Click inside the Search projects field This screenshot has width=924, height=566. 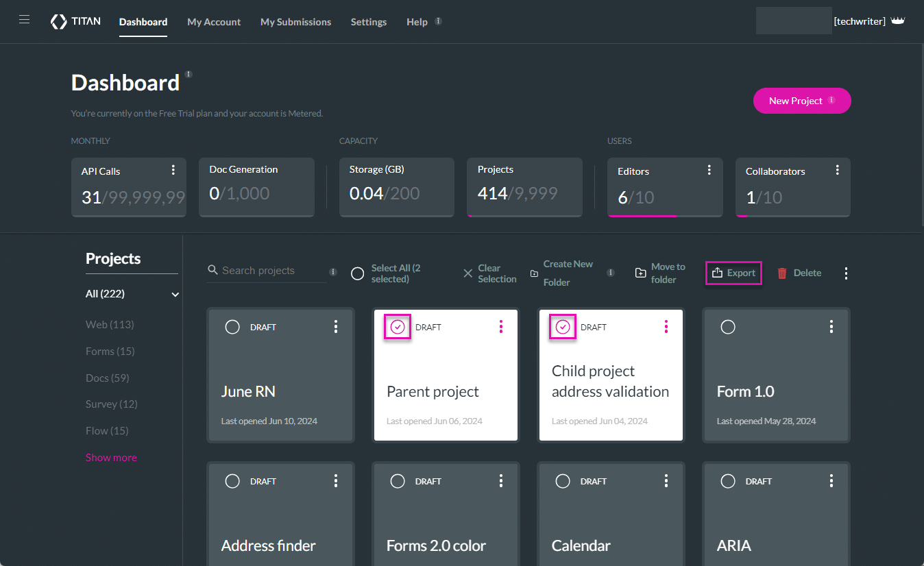coord(267,270)
